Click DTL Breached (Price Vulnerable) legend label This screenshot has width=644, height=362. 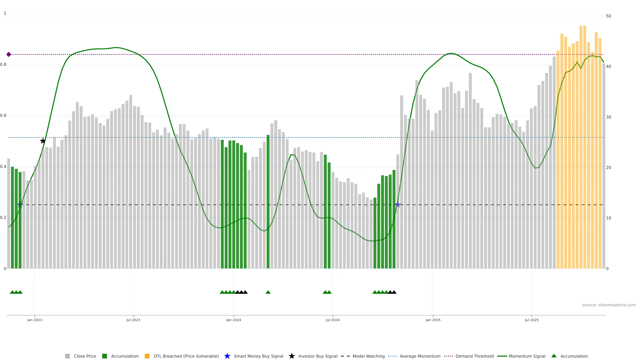186,356
